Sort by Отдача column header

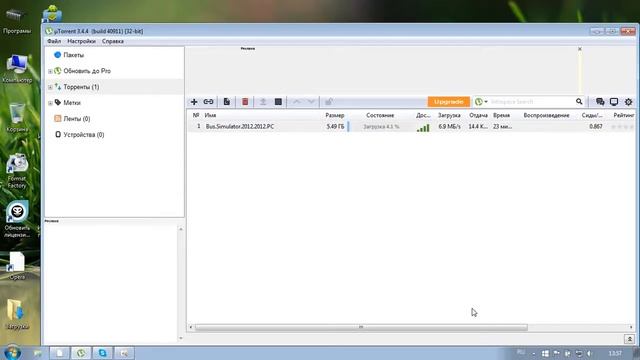pyautogui.click(x=478, y=116)
